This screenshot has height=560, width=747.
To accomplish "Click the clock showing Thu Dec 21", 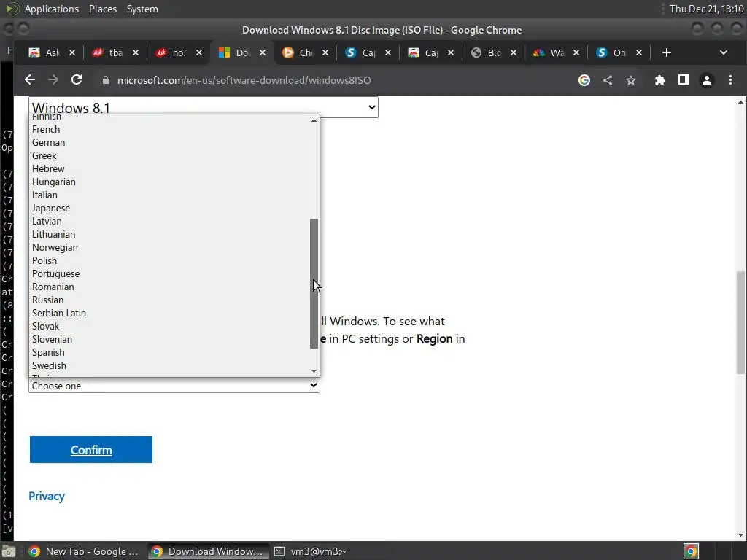I will 706,9.
